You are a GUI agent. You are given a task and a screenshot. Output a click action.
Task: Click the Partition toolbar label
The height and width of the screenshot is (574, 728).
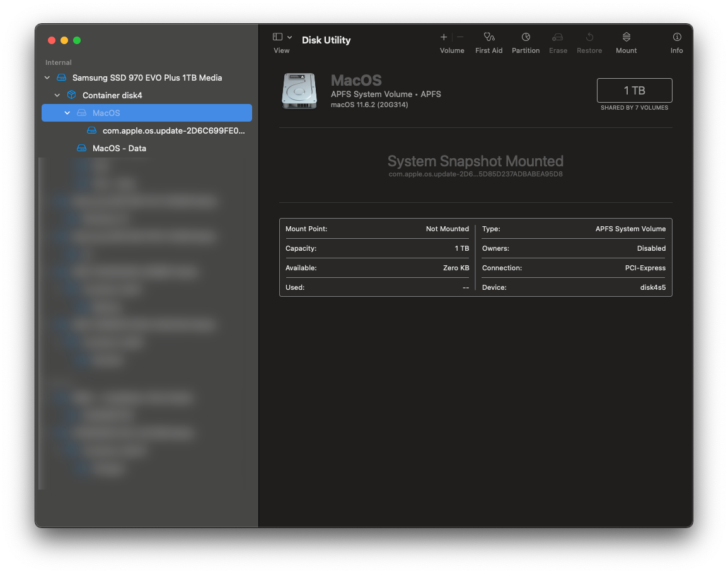click(526, 50)
